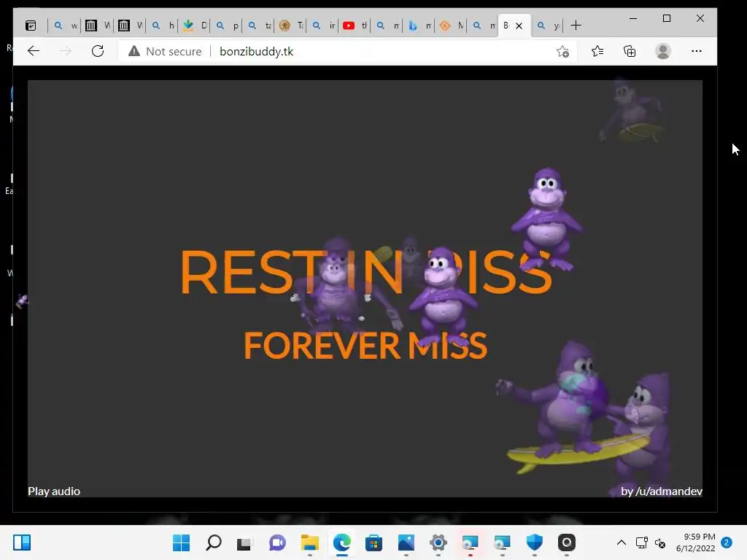
Task: Click the REST IN PISS heading
Action: (366, 272)
